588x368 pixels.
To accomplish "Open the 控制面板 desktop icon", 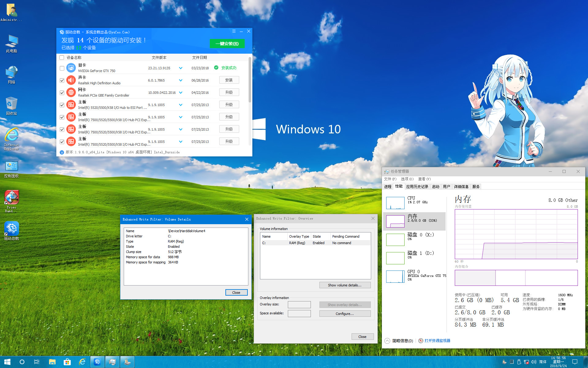I will (x=11, y=169).
